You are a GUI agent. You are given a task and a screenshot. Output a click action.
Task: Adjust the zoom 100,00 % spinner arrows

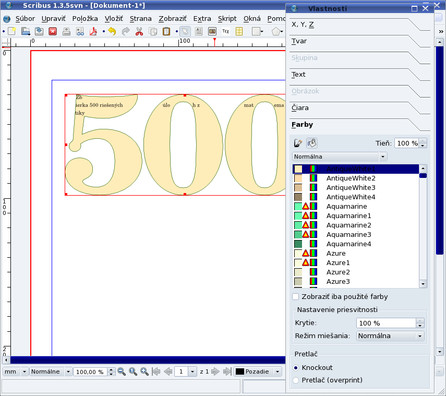(112, 371)
